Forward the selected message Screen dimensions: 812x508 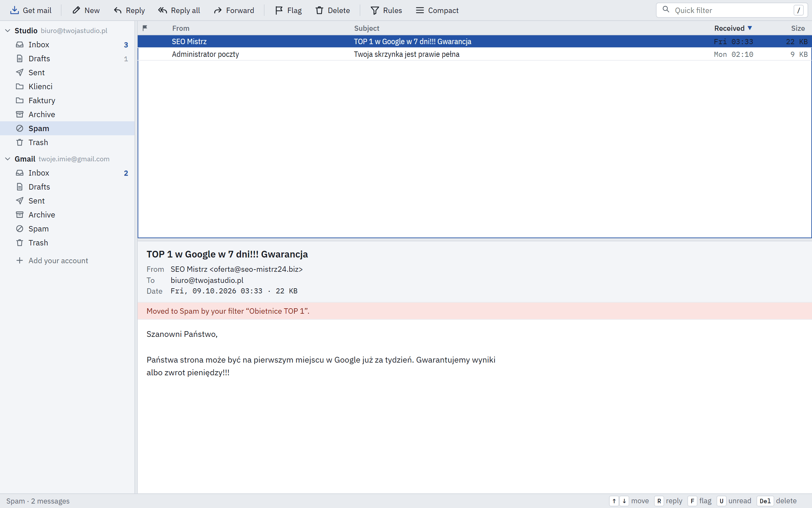click(234, 10)
